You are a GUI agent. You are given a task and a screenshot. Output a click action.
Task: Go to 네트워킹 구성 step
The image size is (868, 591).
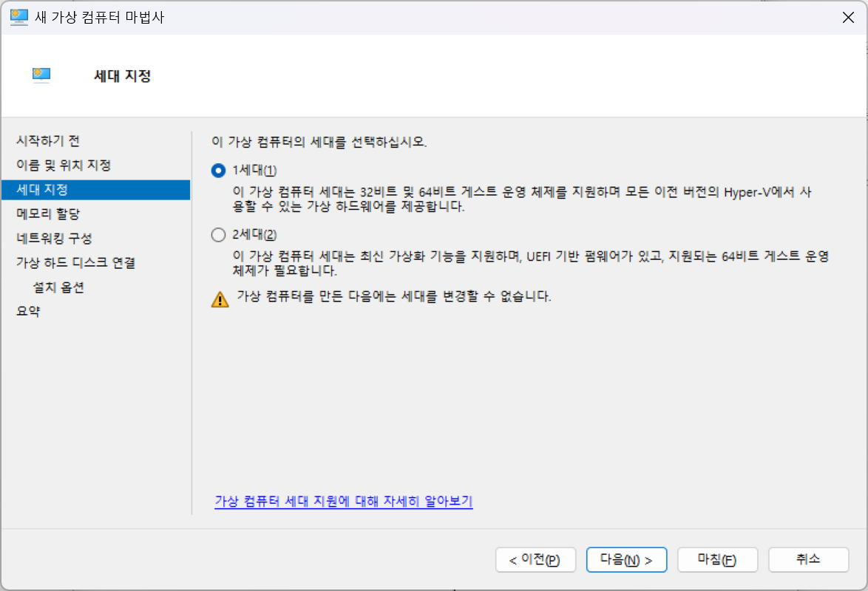(54, 239)
